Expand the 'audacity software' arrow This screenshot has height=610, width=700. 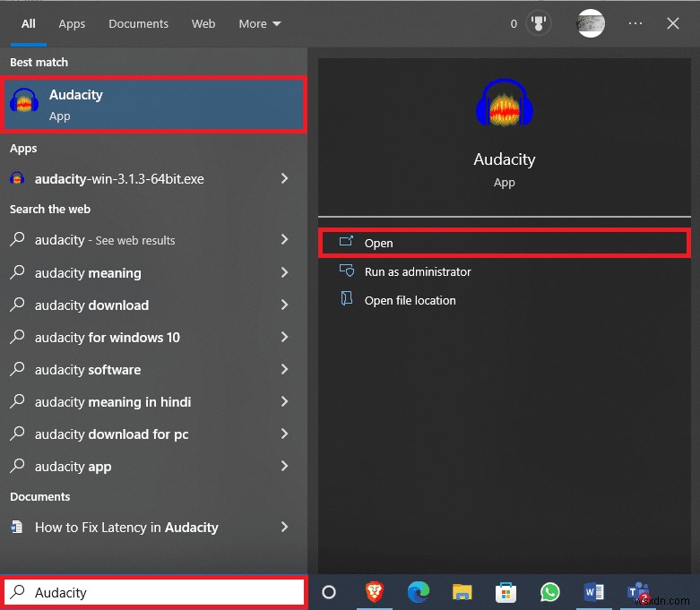(x=284, y=369)
